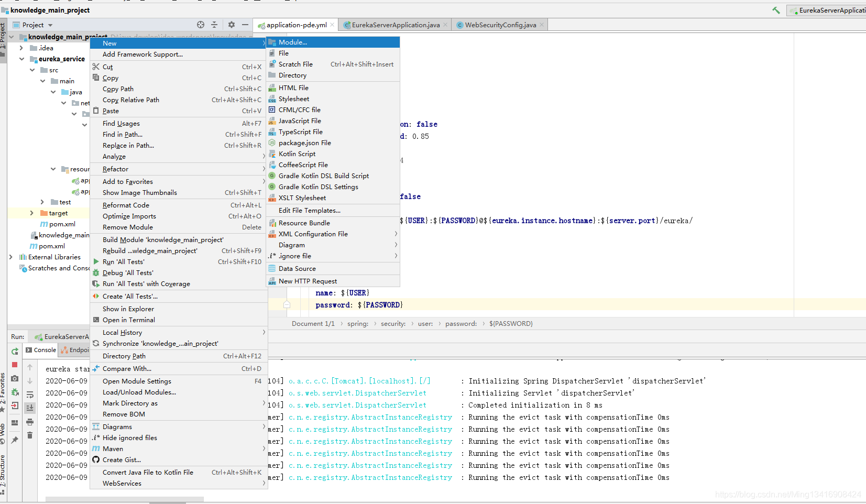Clear console with trash icon
The width and height of the screenshot is (866, 504).
(30, 435)
